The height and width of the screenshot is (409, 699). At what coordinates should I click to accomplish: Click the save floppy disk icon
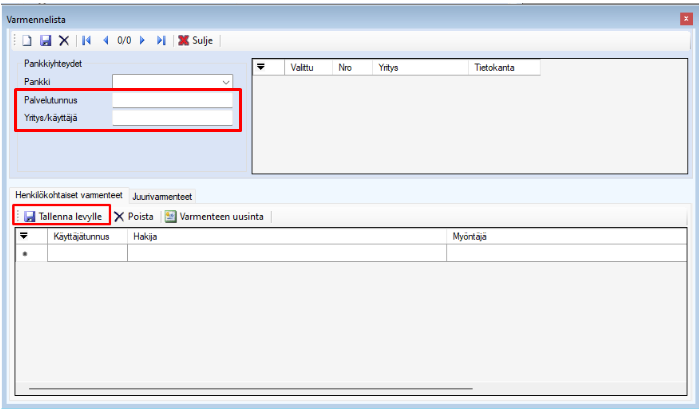point(45,40)
